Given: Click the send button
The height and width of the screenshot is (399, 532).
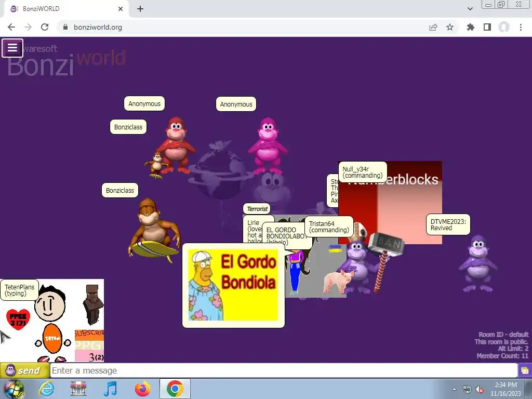Looking at the screenshot, I should tap(24, 370).
